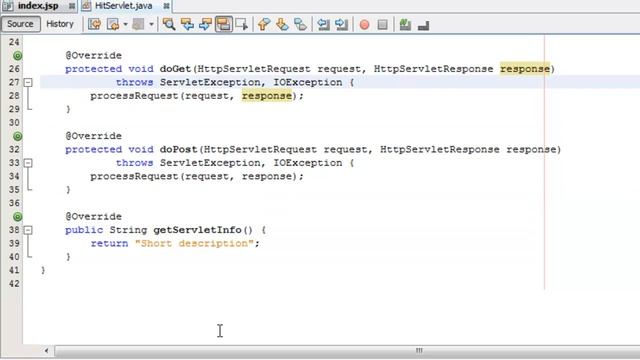This screenshot has width=640, height=360.
Task: Click Next Bookmark icon
Action: pos(282,24)
